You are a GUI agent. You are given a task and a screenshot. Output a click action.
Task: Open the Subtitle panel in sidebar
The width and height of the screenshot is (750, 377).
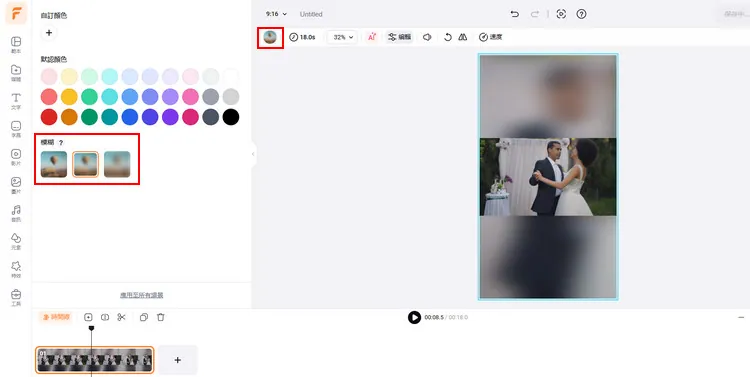tap(16, 129)
